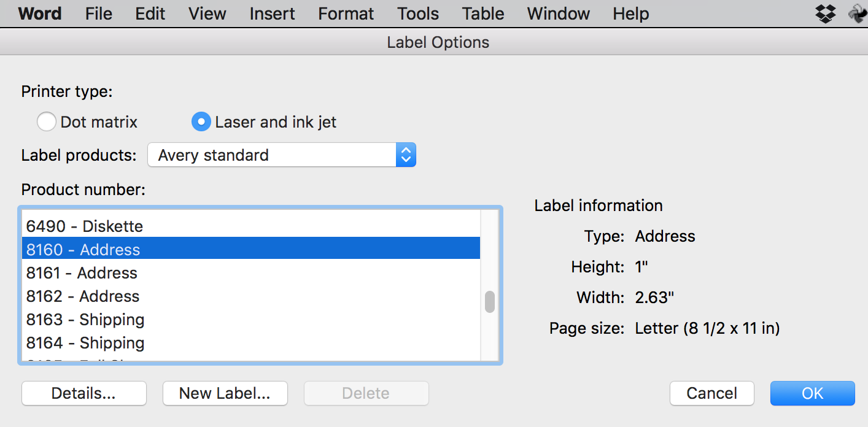Open the Table menu
The image size is (868, 427).
484,13
